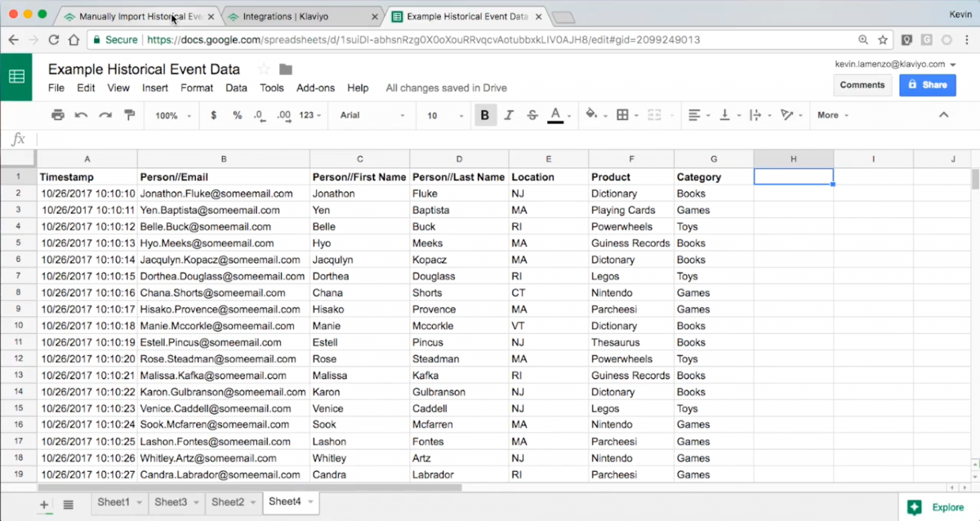Open the 123 number format dropdown
Screen dimensions: 980x521
pyautogui.click(x=310, y=115)
